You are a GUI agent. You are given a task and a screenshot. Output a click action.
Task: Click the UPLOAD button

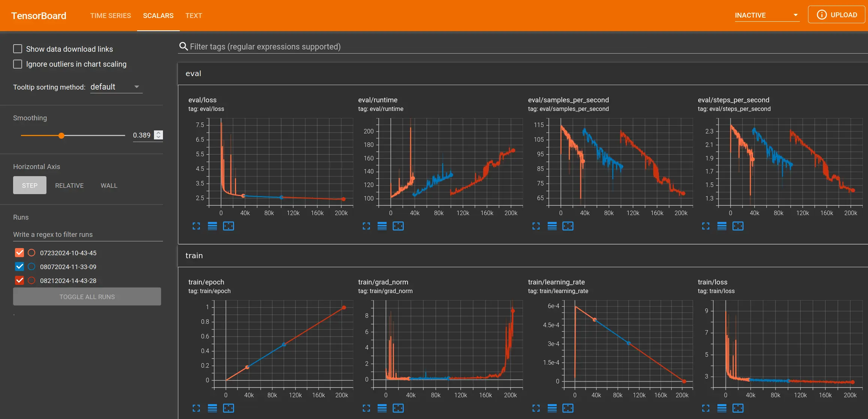coord(836,15)
